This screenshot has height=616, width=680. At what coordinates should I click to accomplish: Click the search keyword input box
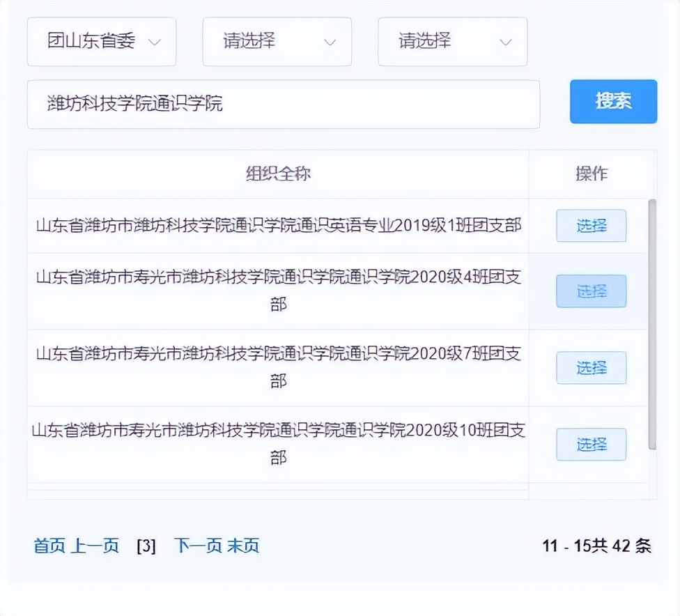point(279,105)
